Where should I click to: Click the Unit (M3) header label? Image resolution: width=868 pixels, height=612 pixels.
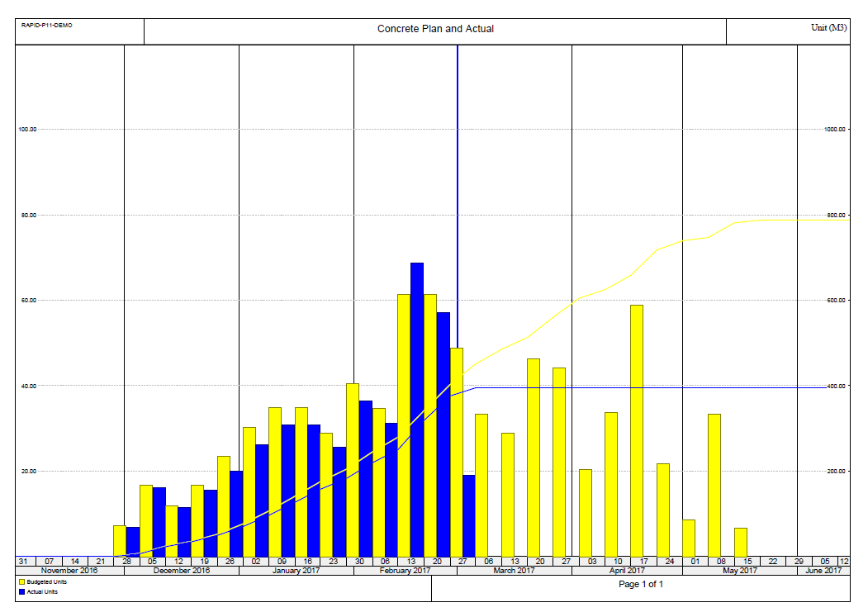pyautogui.click(x=828, y=28)
